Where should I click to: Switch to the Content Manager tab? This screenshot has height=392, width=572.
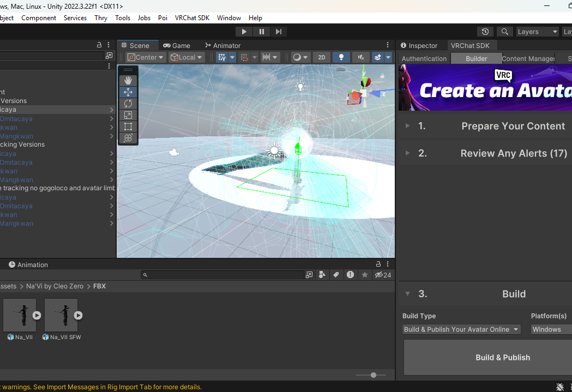(528, 59)
